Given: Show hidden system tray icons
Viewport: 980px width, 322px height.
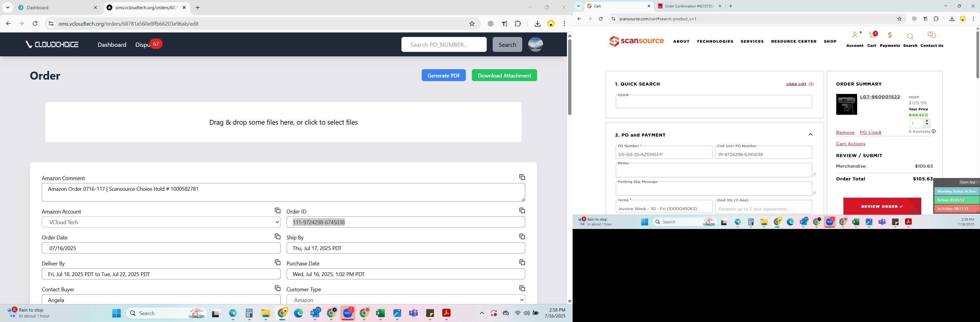Looking at the screenshot, I should [x=482, y=313].
